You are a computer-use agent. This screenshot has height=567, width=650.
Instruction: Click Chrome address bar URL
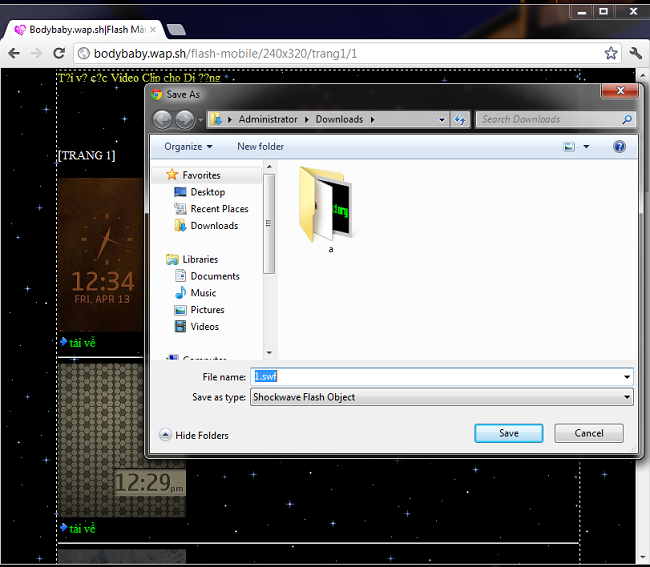(x=225, y=53)
